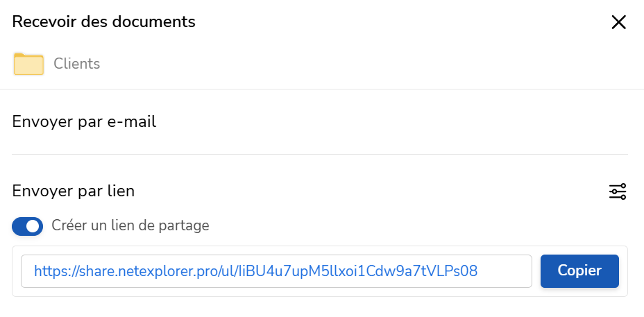Adjust link options via sliders icon

point(618,191)
